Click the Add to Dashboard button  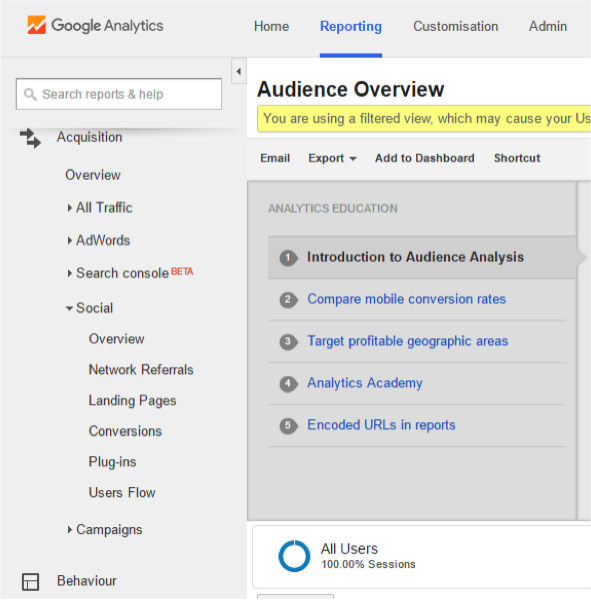tap(424, 158)
